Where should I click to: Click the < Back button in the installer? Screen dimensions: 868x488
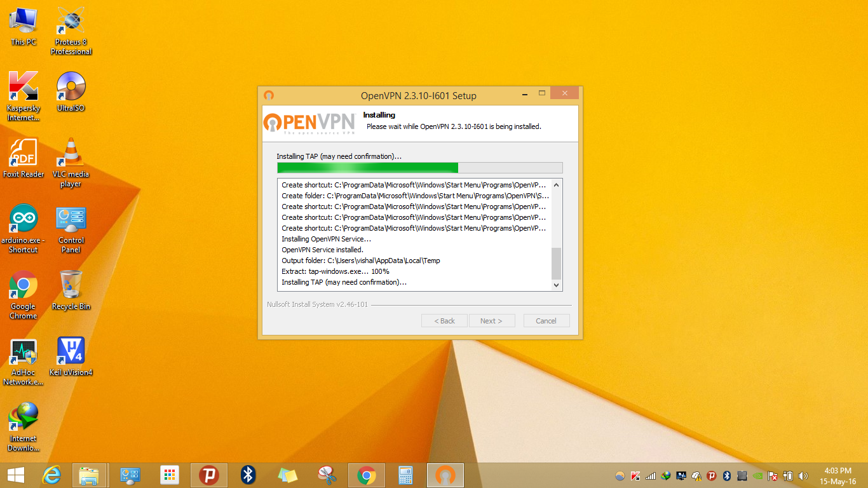[444, 321]
